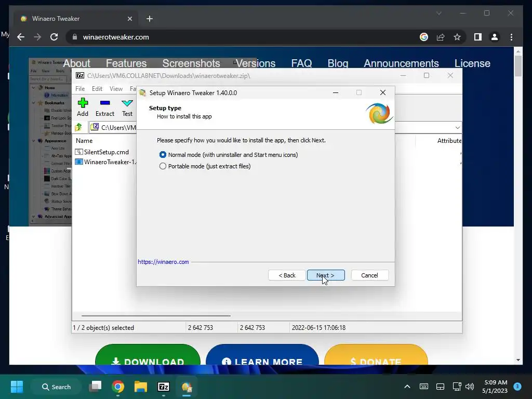The width and height of the screenshot is (532, 399).
Task: Click Chrome tab search chevron
Action: [438, 13]
